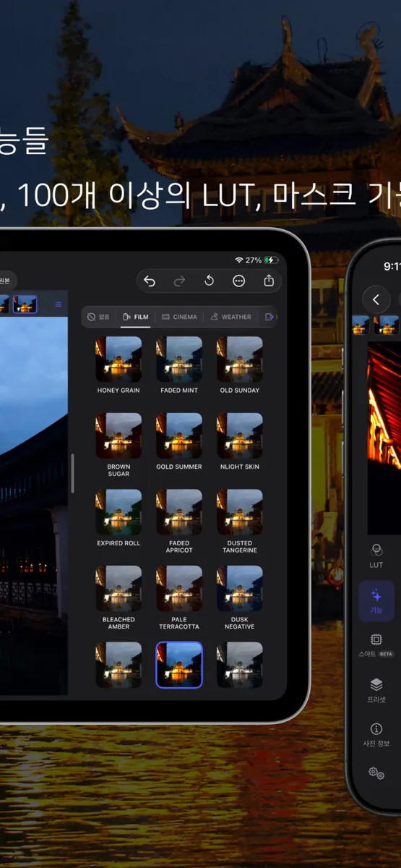Screen dimensions: 401x868
Task: Apply the BROWN SUGAR LUT thumbnail
Action: click(118, 436)
